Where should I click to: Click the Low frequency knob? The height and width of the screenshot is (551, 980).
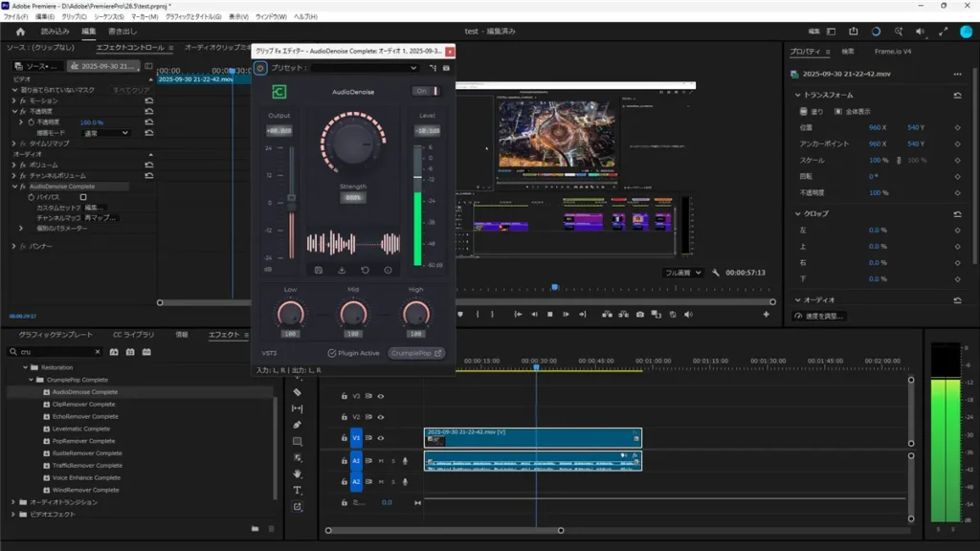pyautogui.click(x=291, y=314)
